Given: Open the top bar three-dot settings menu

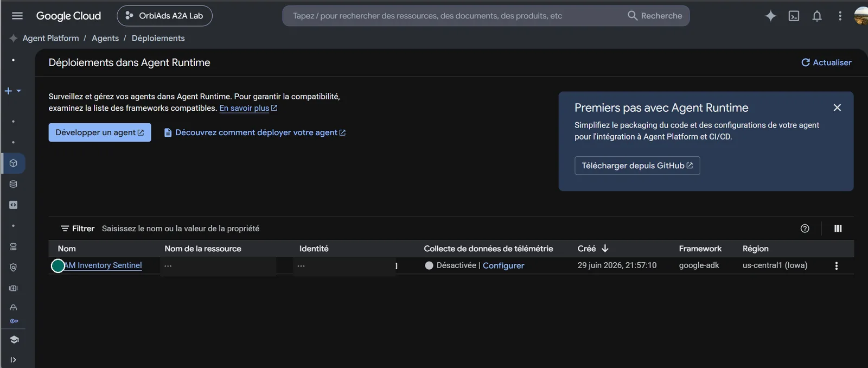Looking at the screenshot, I should pos(840,16).
